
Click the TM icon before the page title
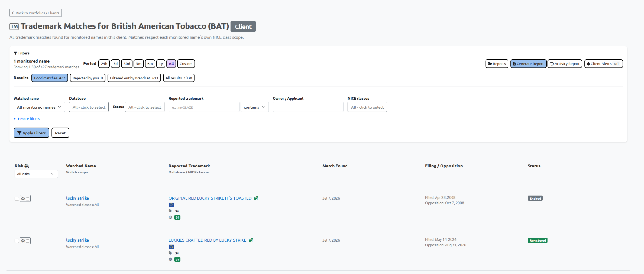(x=14, y=27)
